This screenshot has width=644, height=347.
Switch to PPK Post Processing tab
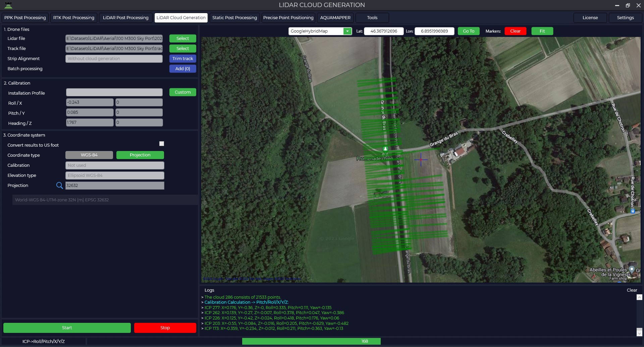[x=25, y=18]
